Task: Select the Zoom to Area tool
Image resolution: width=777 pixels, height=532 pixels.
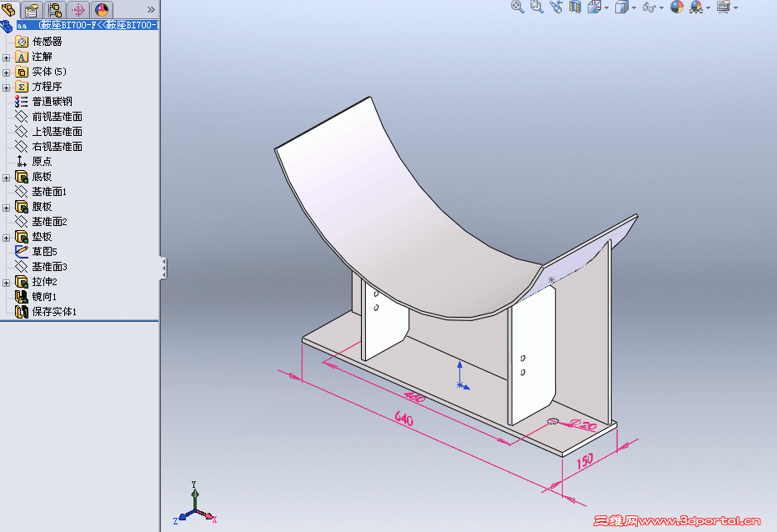Action: pos(537,7)
